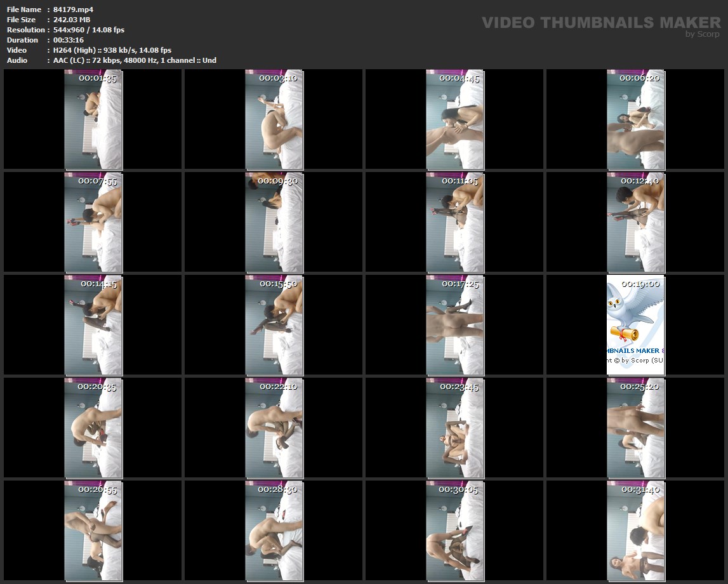Image resolution: width=728 pixels, height=584 pixels.
Task: Click the 00:20:35 timestamp label
Action: 97,387
